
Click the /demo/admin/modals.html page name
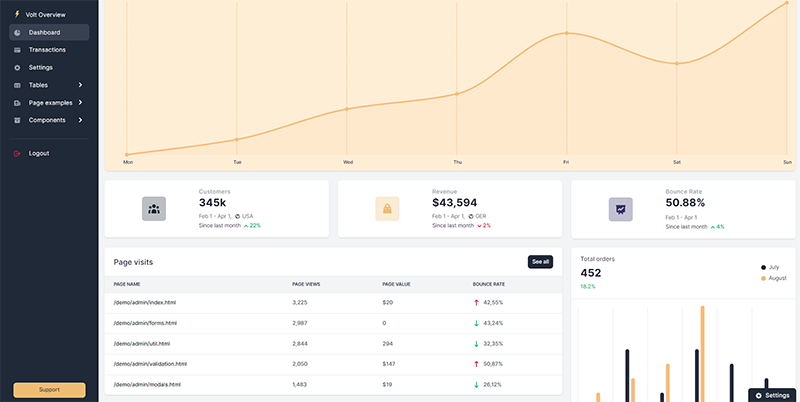click(147, 385)
